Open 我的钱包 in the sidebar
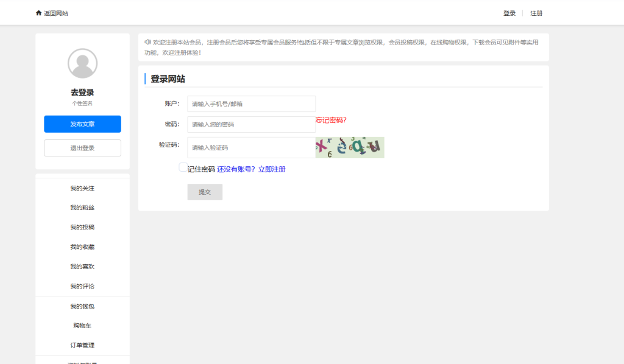Screen dimensions: 624x364 pos(82,306)
